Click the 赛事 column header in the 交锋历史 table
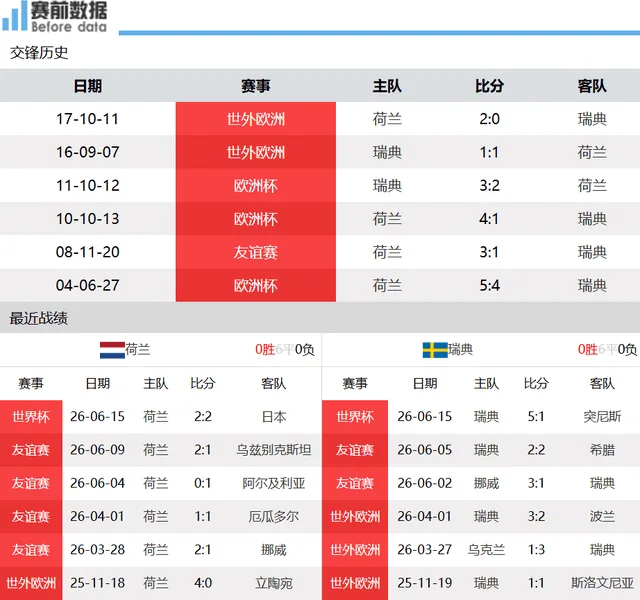640x600 pixels. [x=256, y=86]
